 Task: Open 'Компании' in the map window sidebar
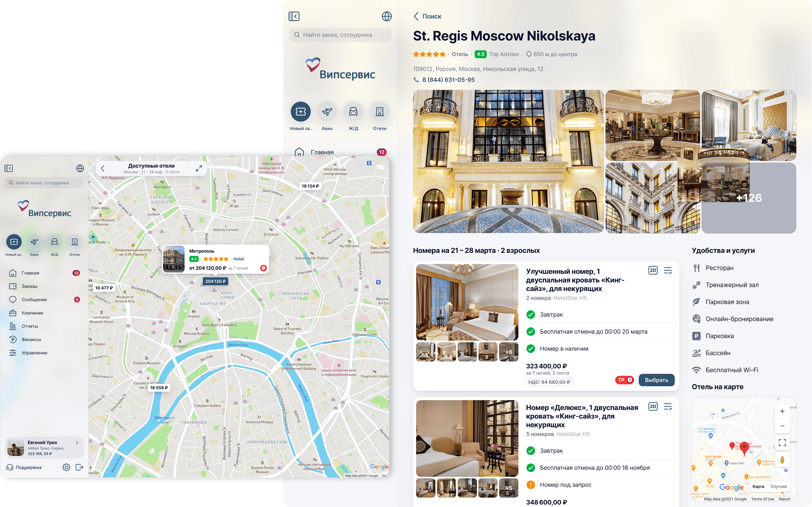44,313
